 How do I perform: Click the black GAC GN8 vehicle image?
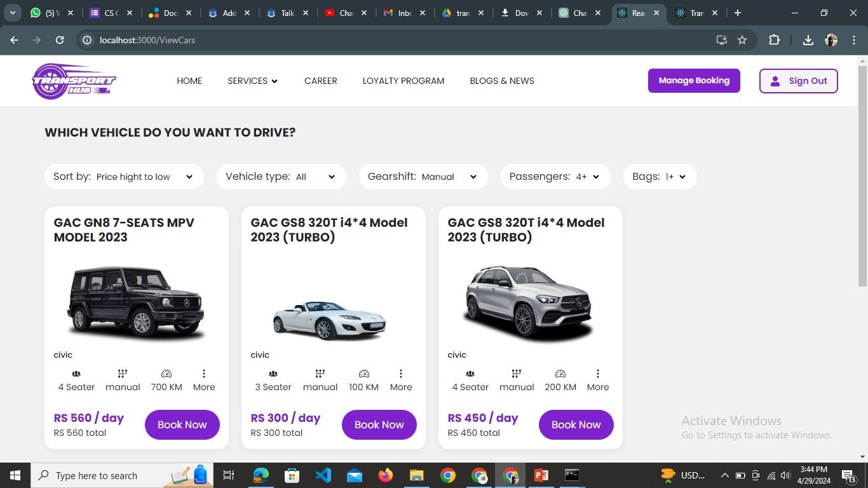tap(136, 302)
